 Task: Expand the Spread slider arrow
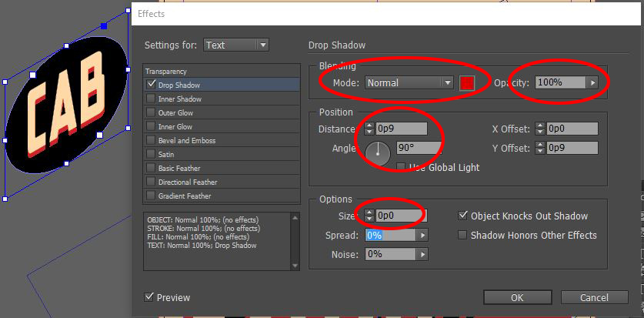[x=422, y=235]
